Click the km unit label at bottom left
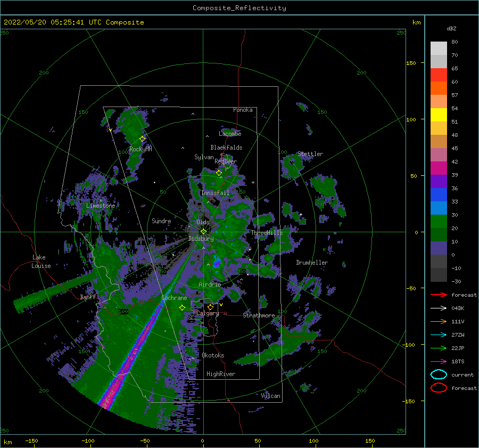Viewport: 479px width, 448px height. pyautogui.click(x=8, y=442)
